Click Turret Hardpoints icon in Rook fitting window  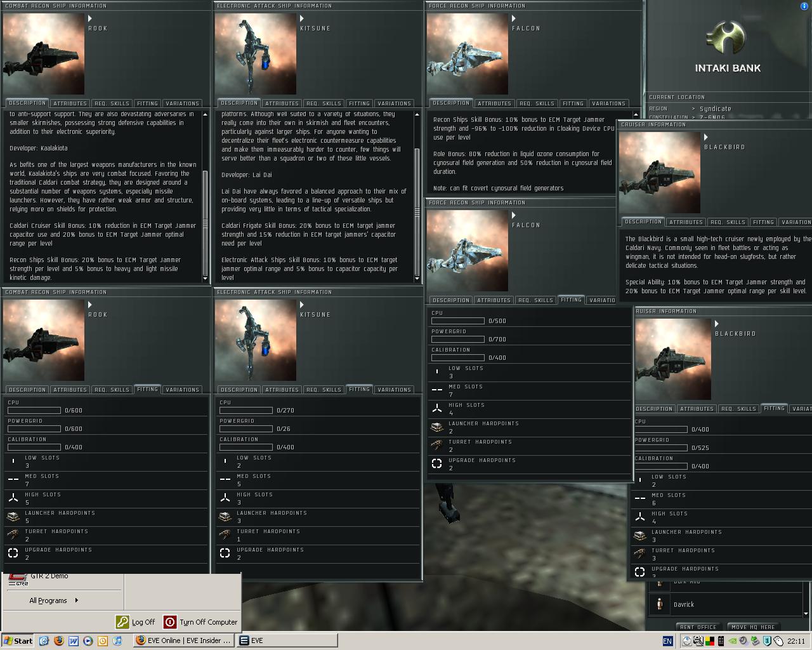[x=13, y=535]
